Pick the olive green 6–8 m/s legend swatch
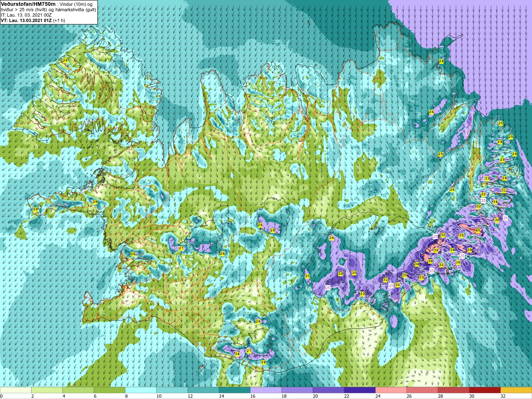The image size is (532, 399). click(x=109, y=390)
